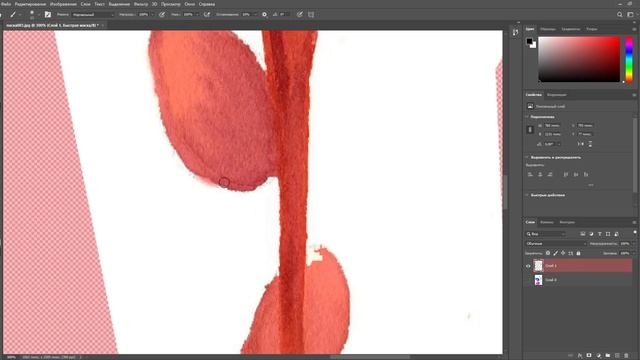Viewport: 640px width, 360px height.
Task: Close the open document tab
Action: tap(102, 25)
